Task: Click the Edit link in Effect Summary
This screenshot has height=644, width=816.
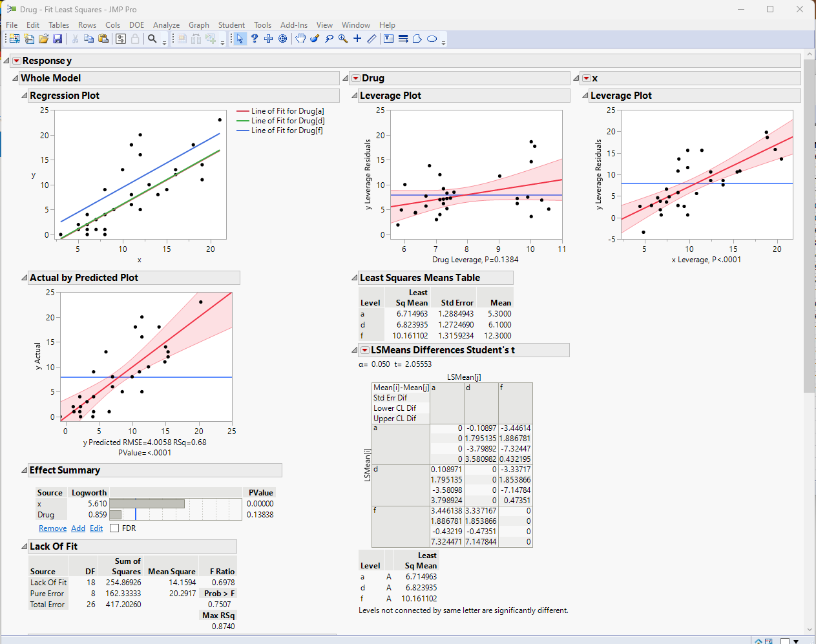Action: click(x=96, y=528)
